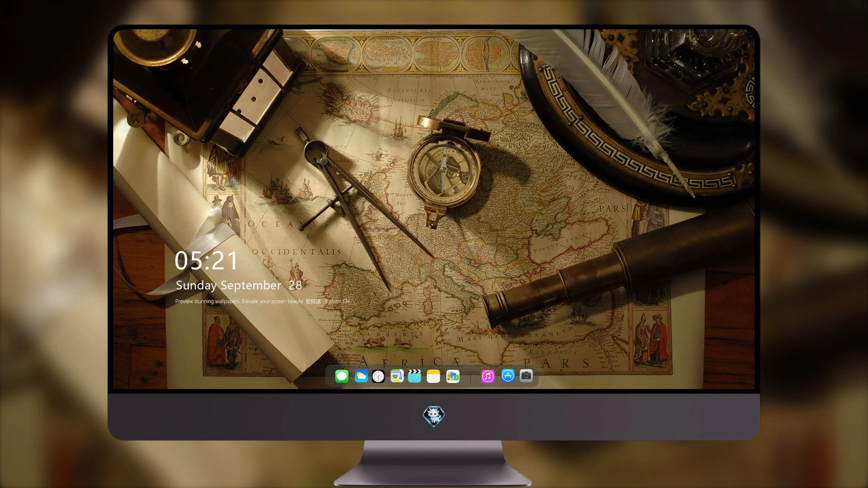868x488 pixels.
Task: Launch the Camera app from the dock
Action: [x=526, y=375]
